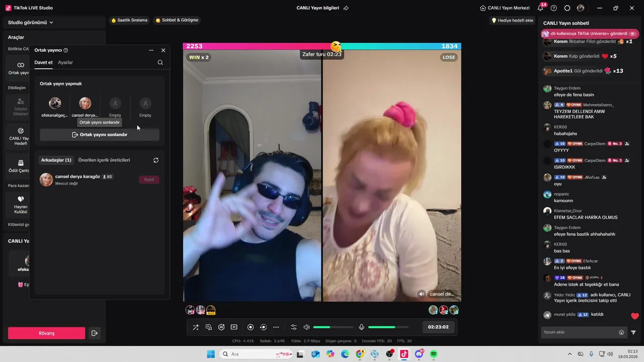The width and height of the screenshot is (644, 362).
Task: Open settings gear icon in title bar
Action: pyautogui.click(x=568, y=8)
